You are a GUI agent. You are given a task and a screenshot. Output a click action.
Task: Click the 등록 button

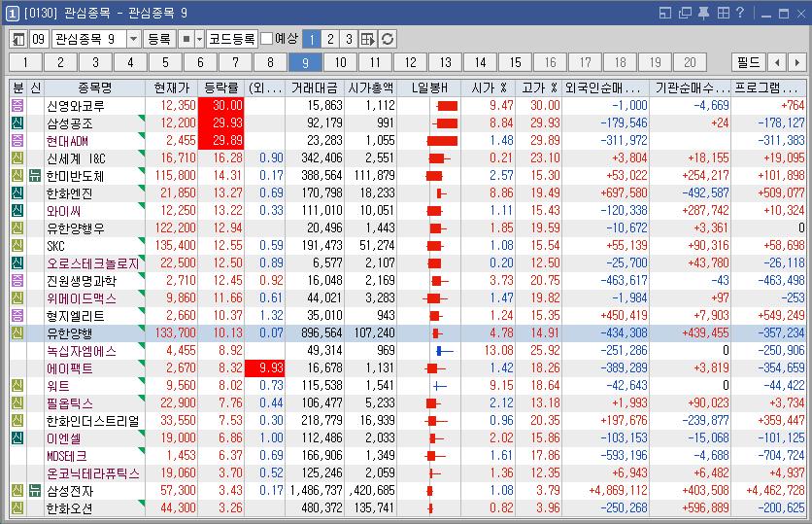[159, 39]
